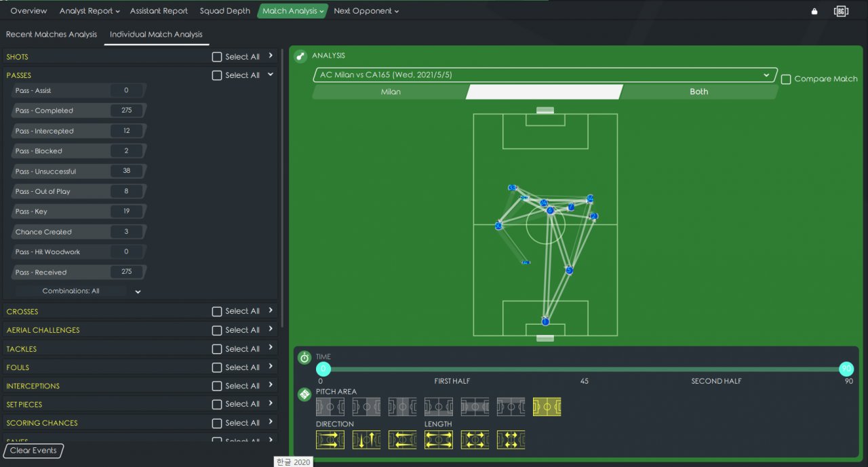The width and height of the screenshot is (868, 467).
Task: Select the highlighted full-pitch area icon
Action: pyautogui.click(x=547, y=407)
